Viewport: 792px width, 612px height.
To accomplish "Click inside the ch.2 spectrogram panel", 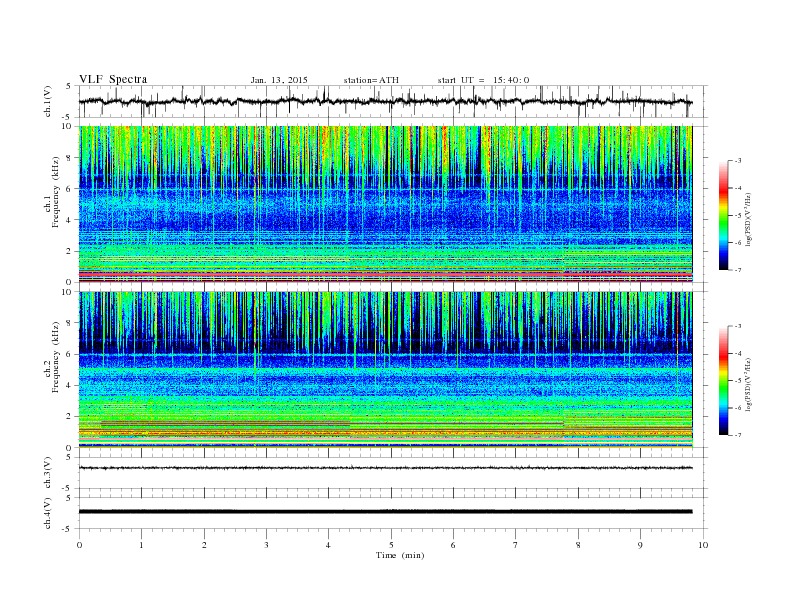I will [x=385, y=370].
